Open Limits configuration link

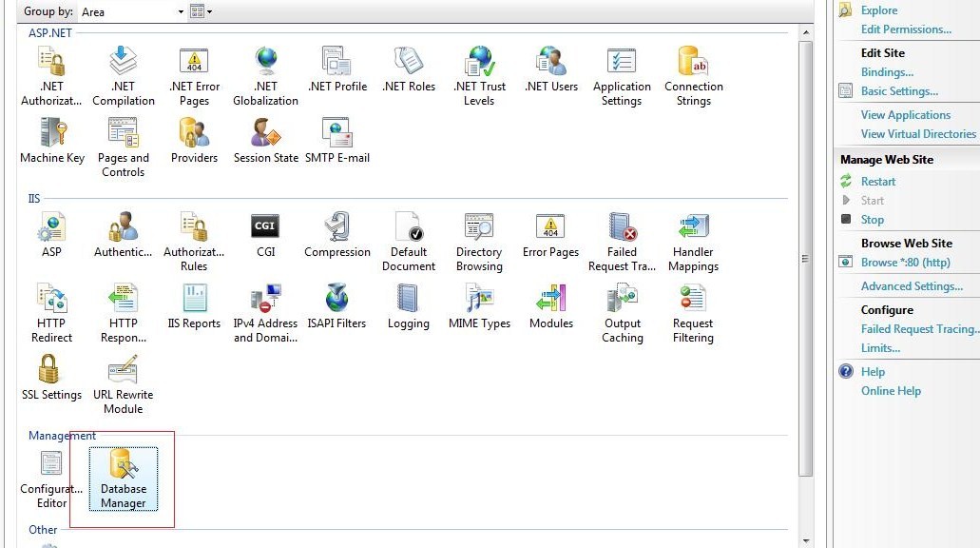[x=880, y=348]
